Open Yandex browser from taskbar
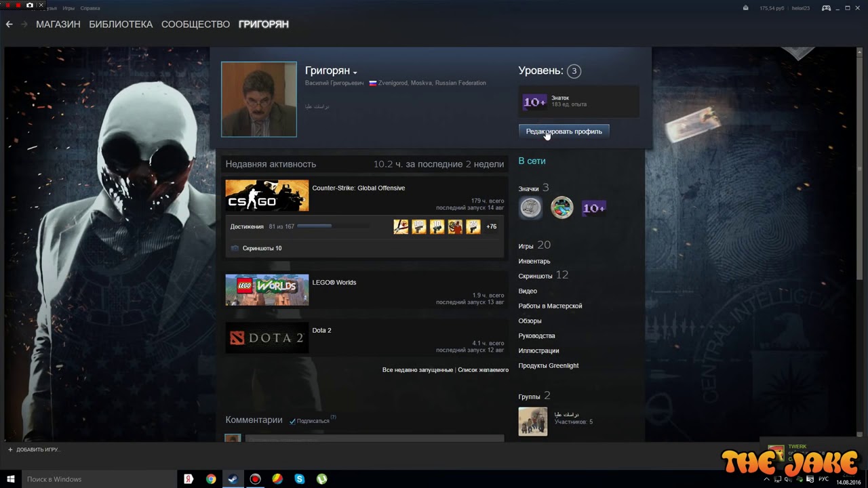This screenshot has width=868, height=488. (189, 479)
